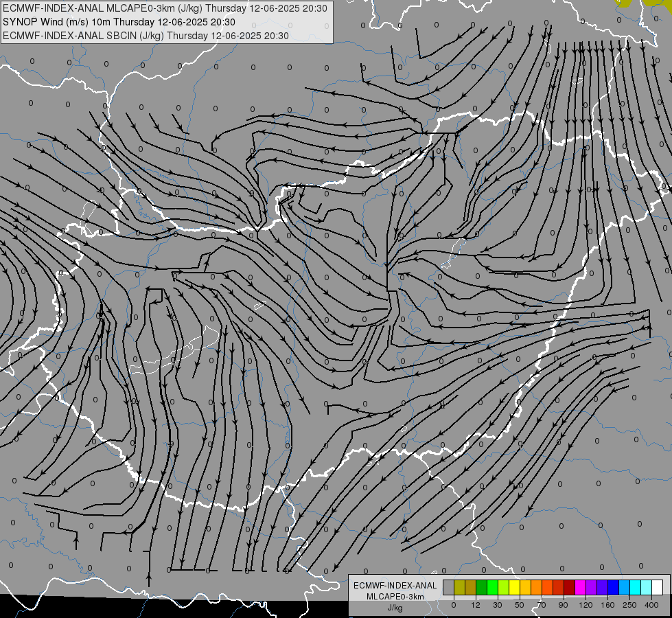The image size is (672, 618).
Task: Click the legend value label 90
Action: click(x=563, y=605)
